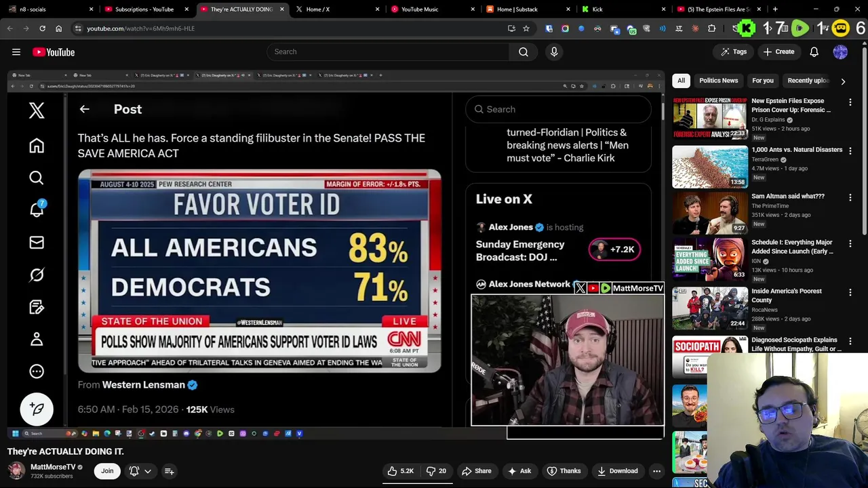Click the Join channel button
Screen dimensions: 868x488
click(x=107, y=471)
